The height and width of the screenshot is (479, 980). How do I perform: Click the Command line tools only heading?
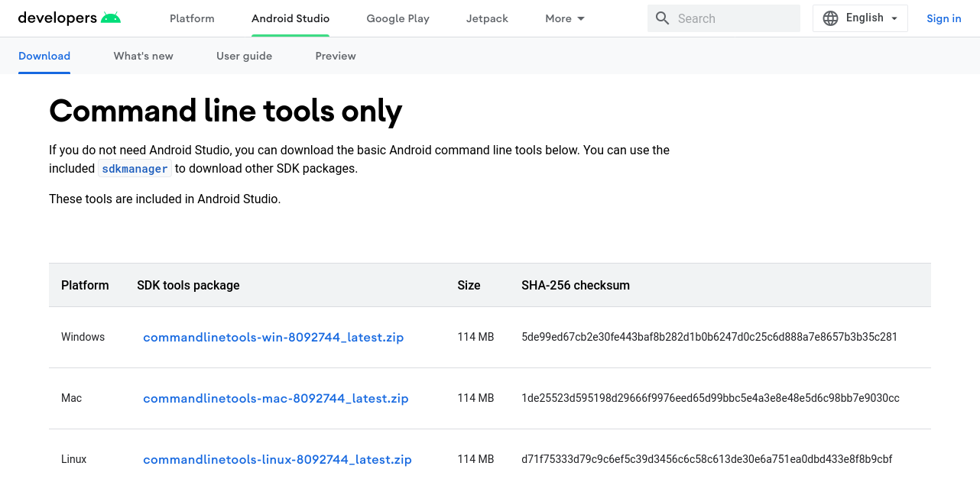click(x=226, y=112)
